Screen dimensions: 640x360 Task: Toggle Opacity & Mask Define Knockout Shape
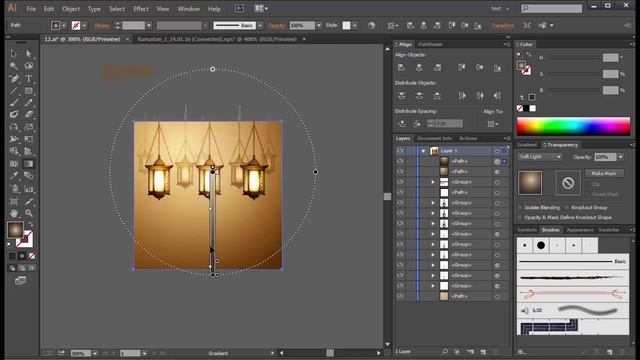tap(520, 218)
